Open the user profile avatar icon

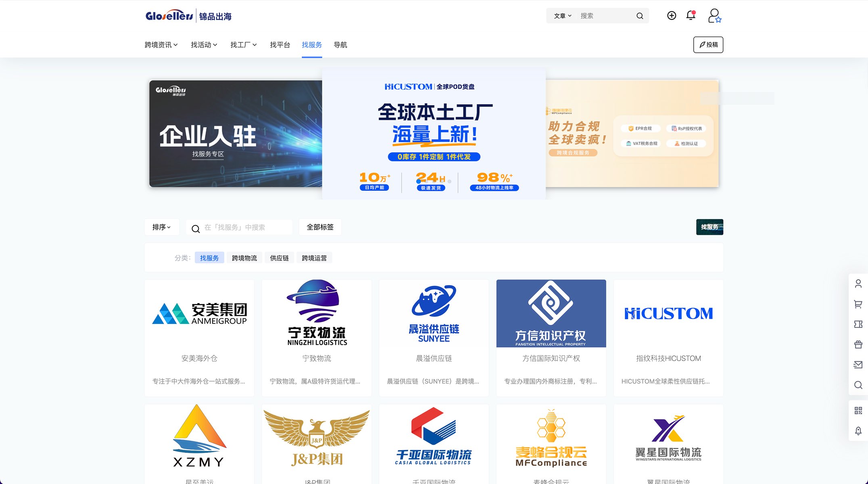click(715, 16)
